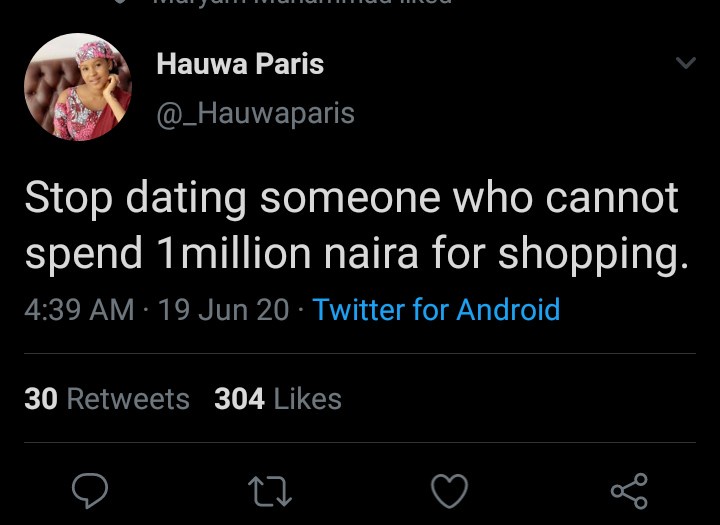Screen dimensions: 720x525
Task: Tap the word "cannot" in the tweet
Action: (x=615, y=198)
